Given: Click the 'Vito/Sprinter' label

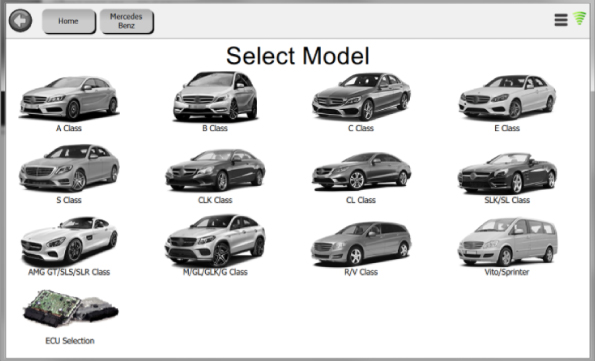Looking at the screenshot, I should (507, 272).
